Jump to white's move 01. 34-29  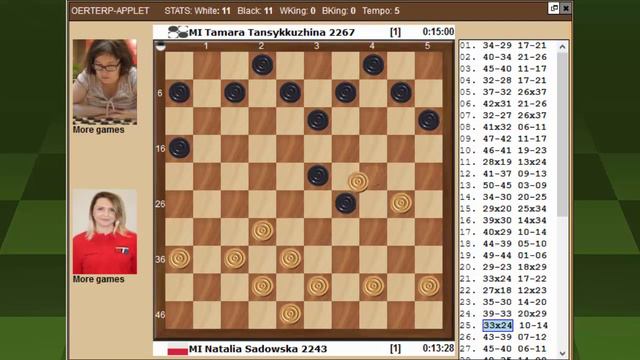pos(497,45)
